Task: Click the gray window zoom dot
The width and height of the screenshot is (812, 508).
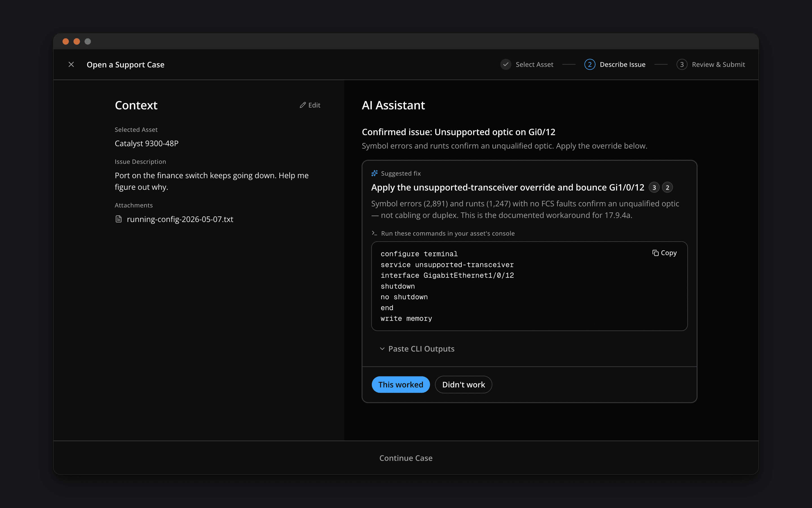Action: (x=88, y=41)
